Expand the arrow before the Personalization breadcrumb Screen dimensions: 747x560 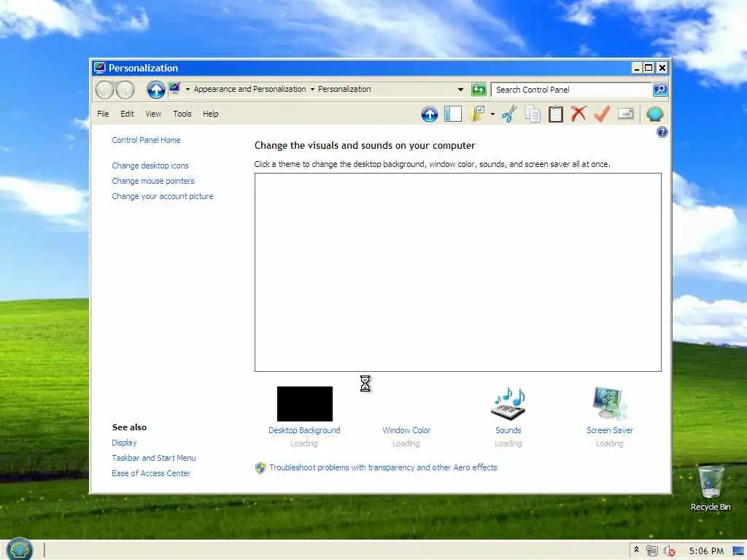point(312,89)
